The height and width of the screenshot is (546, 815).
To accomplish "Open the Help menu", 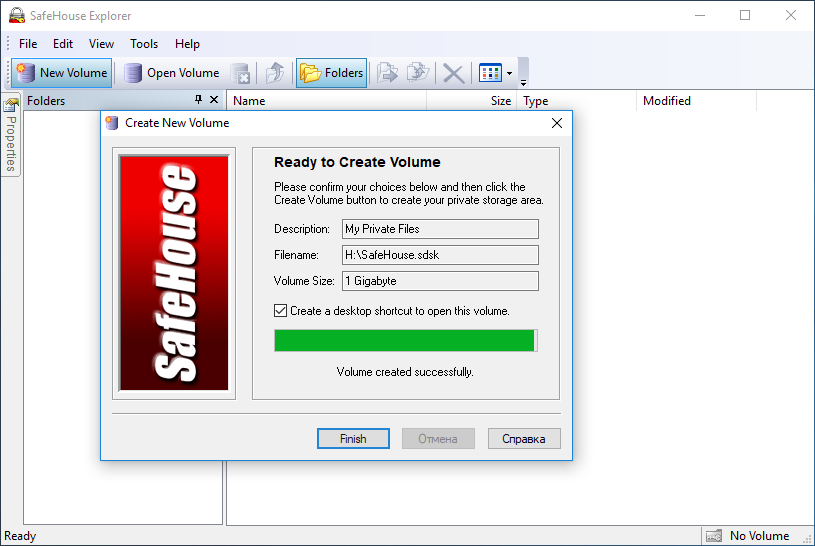I will coord(187,44).
